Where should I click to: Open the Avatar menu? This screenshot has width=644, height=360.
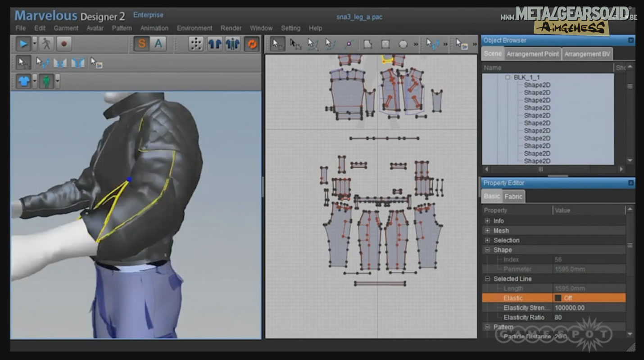pyautogui.click(x=95, y=28)
